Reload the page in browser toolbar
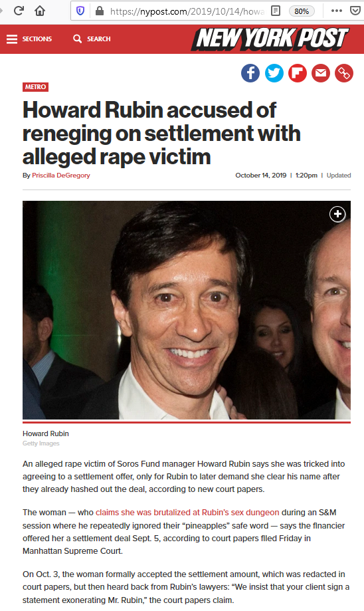This screenshot has height=611, width=364. pos(19,11)
